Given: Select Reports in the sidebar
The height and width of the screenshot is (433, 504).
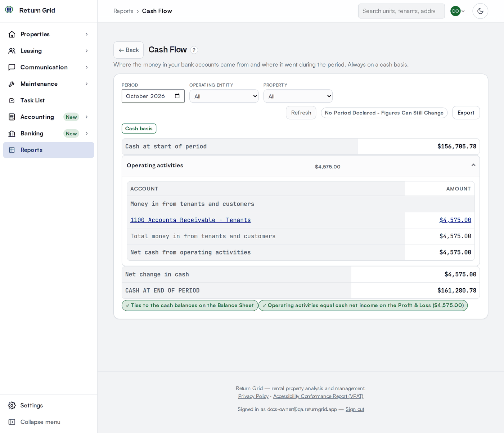Looking at the screenshot, I should [x=49, y=150].
